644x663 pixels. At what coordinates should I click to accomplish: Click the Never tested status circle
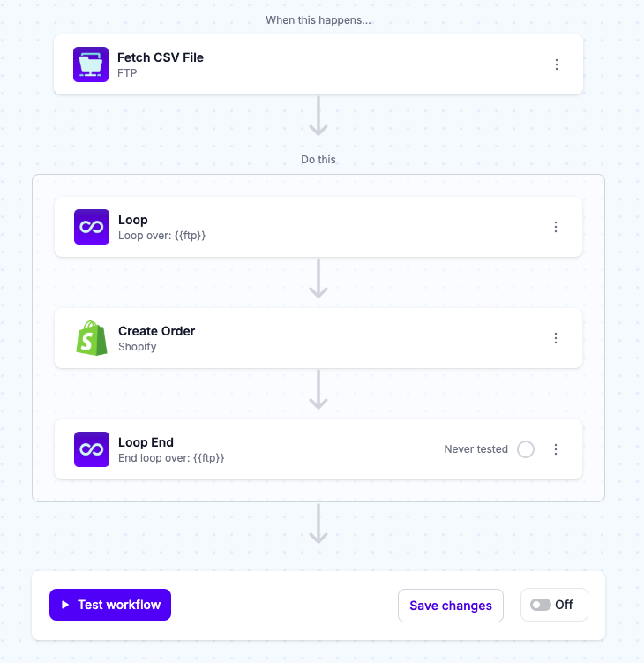coord(526,449)
